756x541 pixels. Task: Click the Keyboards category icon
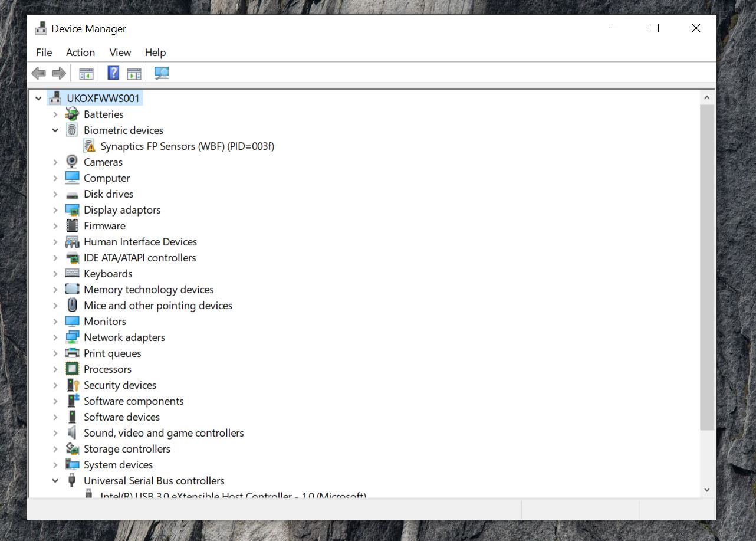coord(71,273)
